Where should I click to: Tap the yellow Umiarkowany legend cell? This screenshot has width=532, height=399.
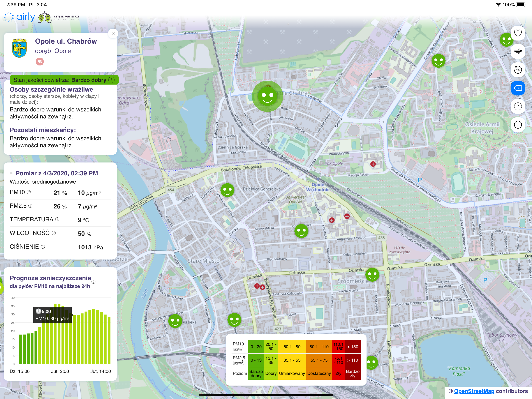pyautogui.click(x=292, y=373)
